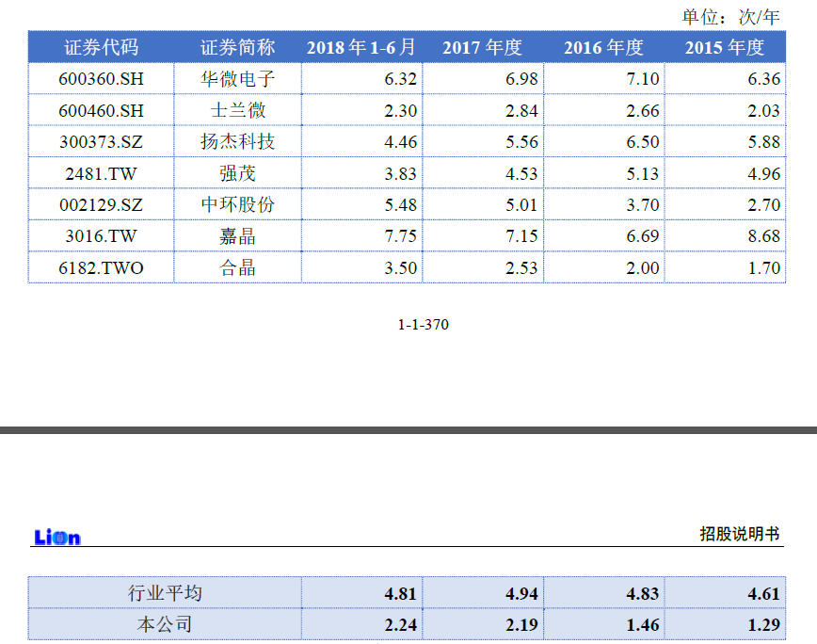
Task: Click stock code 6182.TWO
Action: [101, 267]
